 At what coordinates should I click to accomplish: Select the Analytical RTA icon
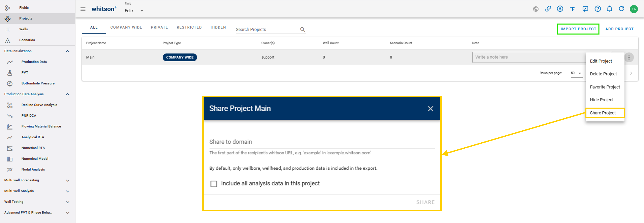pyautogui.click(x=10, y=137)
